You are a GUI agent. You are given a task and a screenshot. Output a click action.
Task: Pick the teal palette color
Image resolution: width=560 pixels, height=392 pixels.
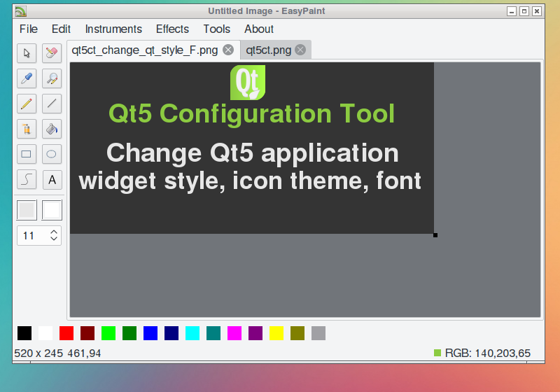(213, 333)
